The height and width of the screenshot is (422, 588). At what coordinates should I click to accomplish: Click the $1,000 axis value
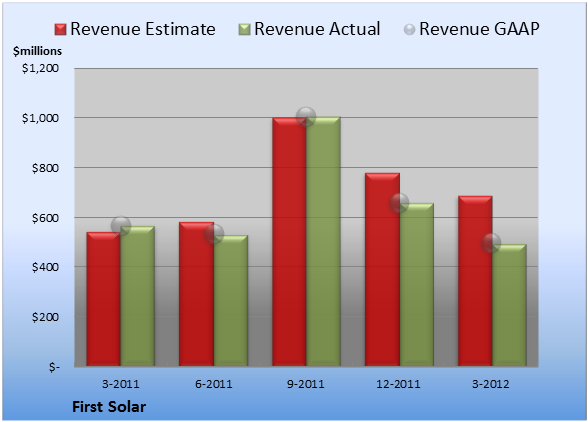[40, 118]
